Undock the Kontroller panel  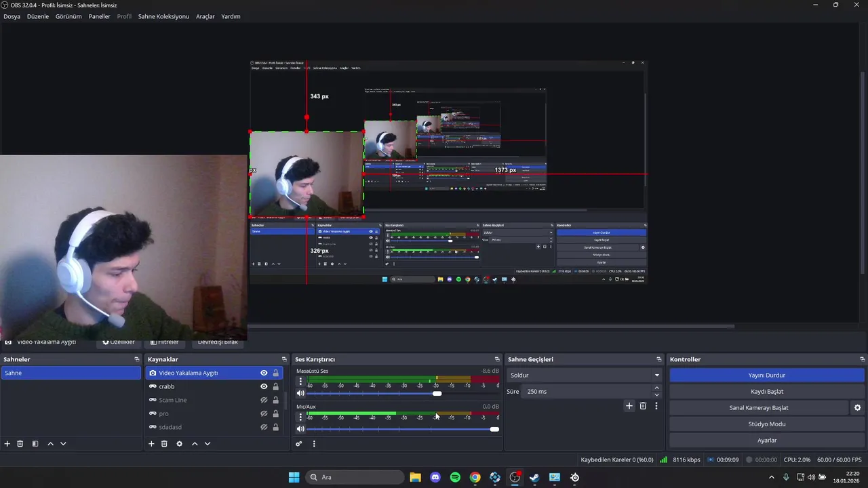[x=862, y=359]
